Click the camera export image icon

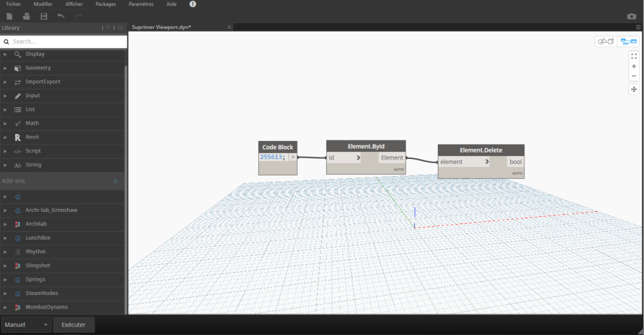pyautogui.click(x=631, y=16)
